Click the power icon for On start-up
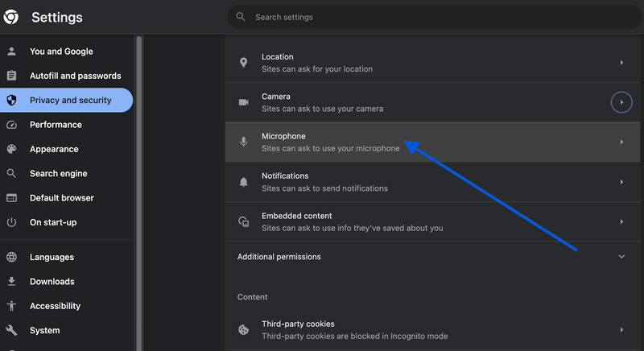The width and height of the screenshot is (644, 351). tap(11, 222)
